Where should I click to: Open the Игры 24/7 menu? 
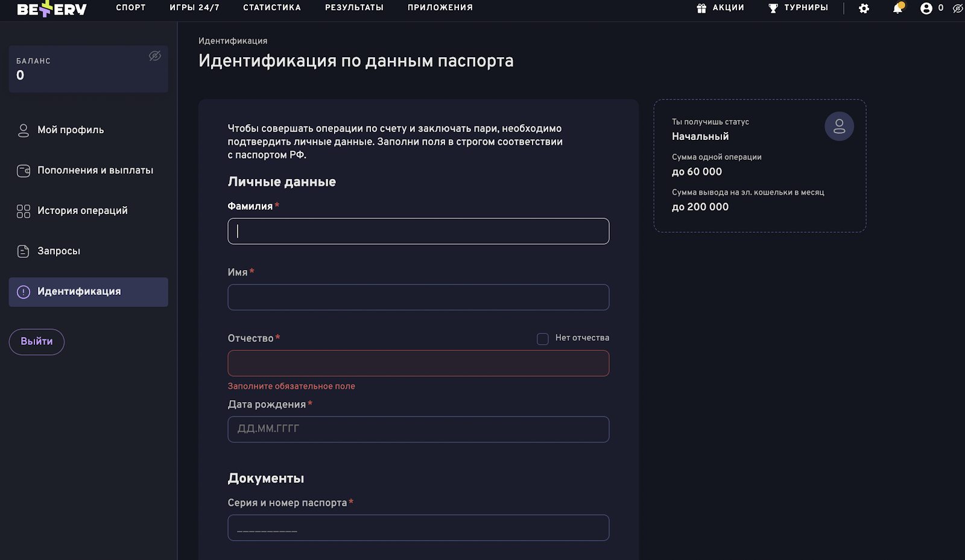[x=194, y=8]
